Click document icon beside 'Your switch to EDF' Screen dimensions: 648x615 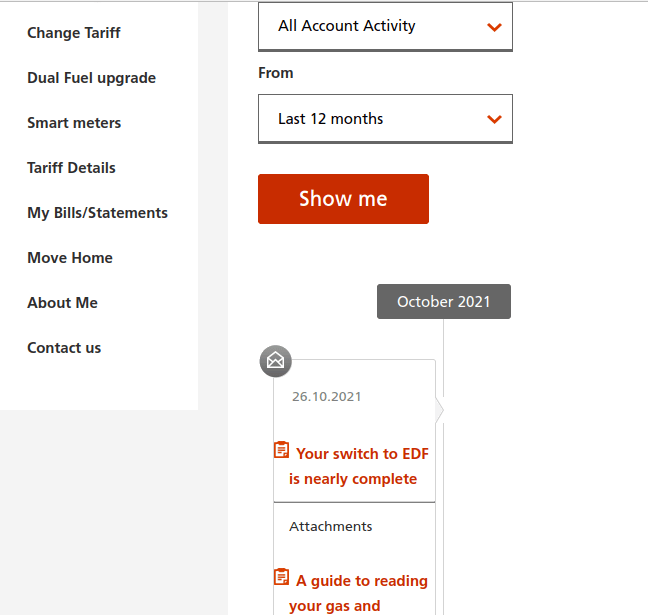pyautogui.click(x=281, y=451)
